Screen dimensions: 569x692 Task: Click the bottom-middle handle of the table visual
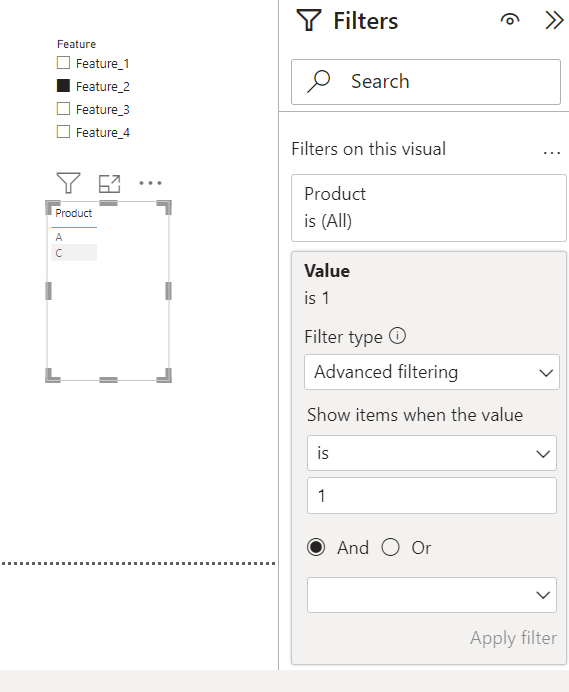tap(109, 380)
